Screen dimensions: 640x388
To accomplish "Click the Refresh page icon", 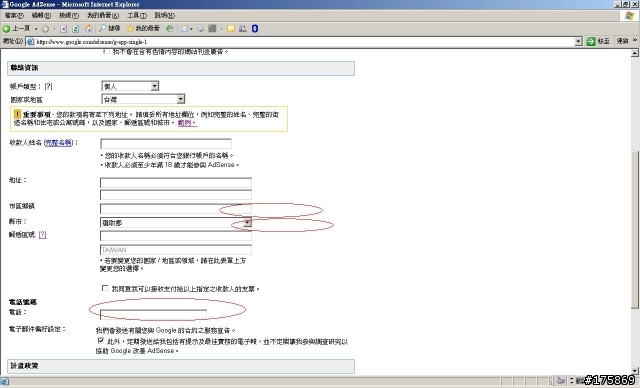I will (x=76, y=29).
